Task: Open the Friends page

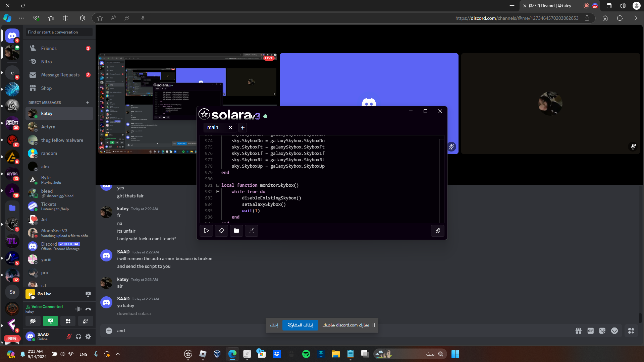Action: [59, 48]
